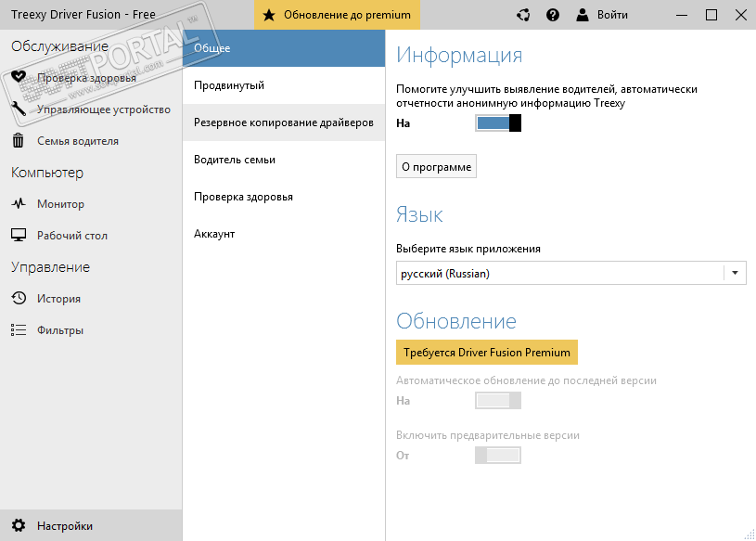Click the русский (Russian) language field
The width and height of the screenshot is (756, 541).
[x=570, y=273]
